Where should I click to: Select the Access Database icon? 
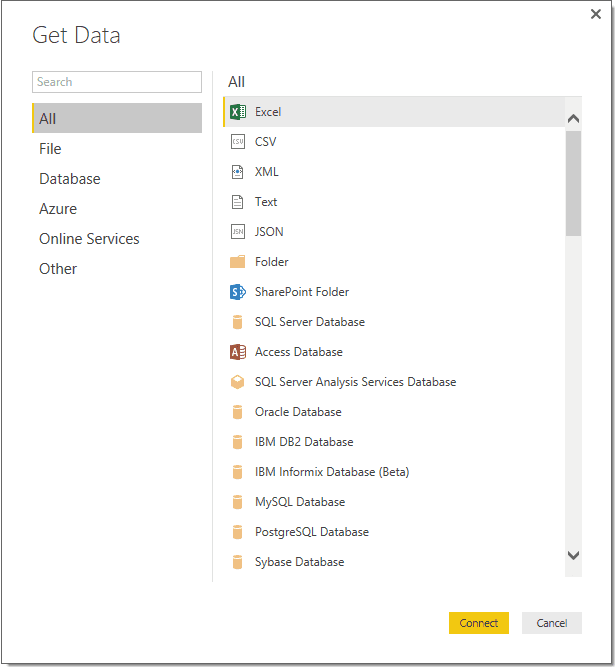coord(238,352)
